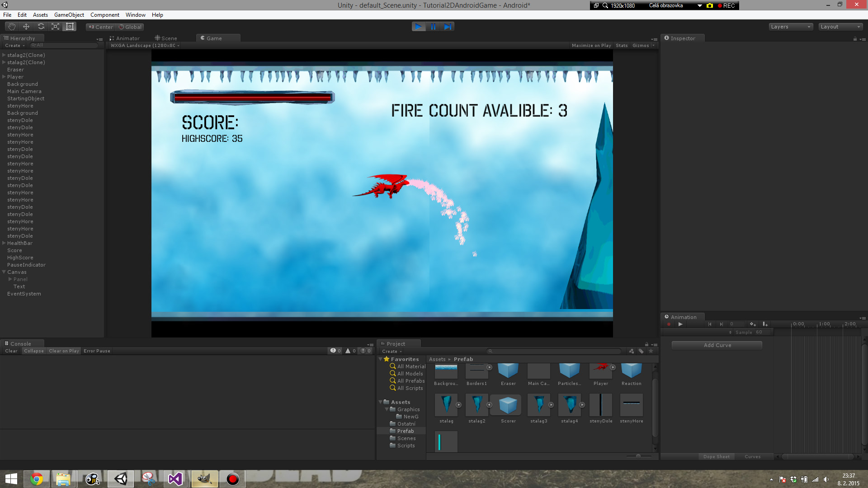Image resolution: width=868 pixels, height=488 pixels.
Task: Expand the Player object in Hierarchy
Action: (3, 77)
